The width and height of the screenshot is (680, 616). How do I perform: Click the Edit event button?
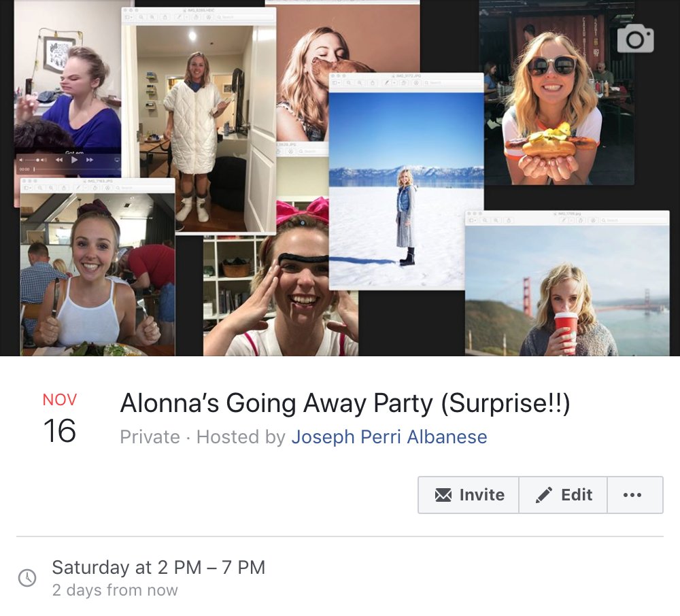pyautogui.click(x=563, y=495)
